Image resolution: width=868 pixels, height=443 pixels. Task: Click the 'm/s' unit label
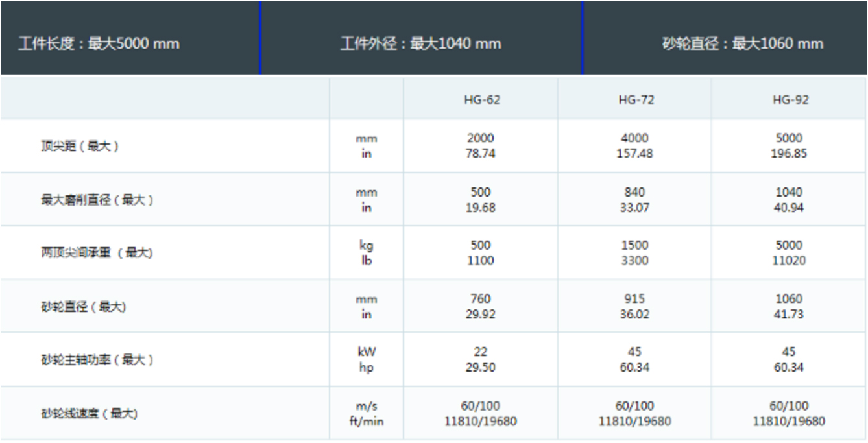[367, 406]
